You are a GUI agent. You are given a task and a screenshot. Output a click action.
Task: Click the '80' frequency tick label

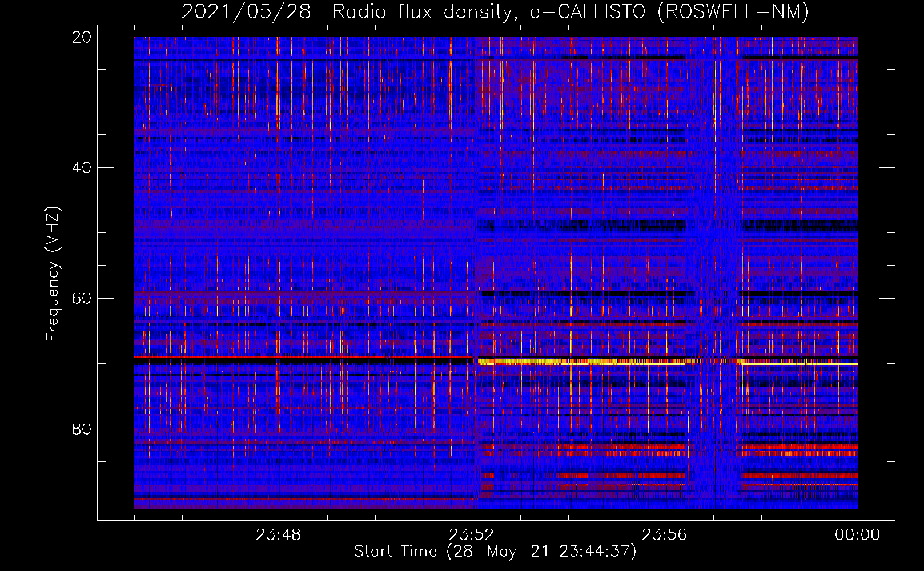pyautogui.click(x=82, y=429)
